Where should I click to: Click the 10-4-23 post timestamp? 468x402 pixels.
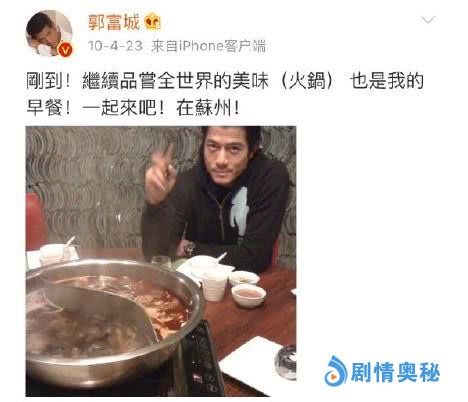coord(115,46)
